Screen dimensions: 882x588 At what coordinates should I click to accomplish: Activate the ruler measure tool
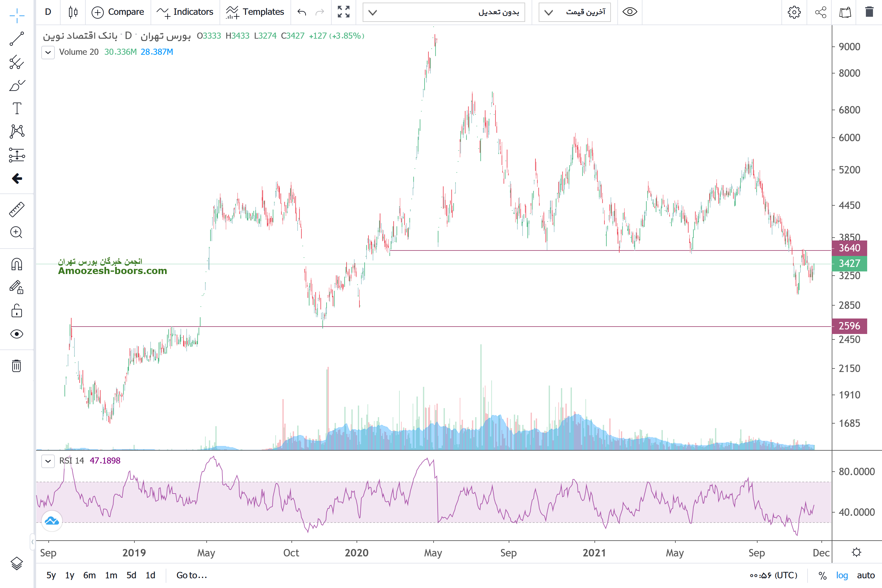(16, 209)
